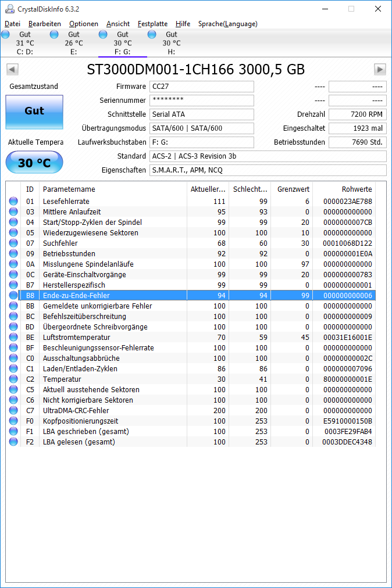Go to next disk with right arrow
This screenshot has height=588, width=392.
tap(380, 69)
